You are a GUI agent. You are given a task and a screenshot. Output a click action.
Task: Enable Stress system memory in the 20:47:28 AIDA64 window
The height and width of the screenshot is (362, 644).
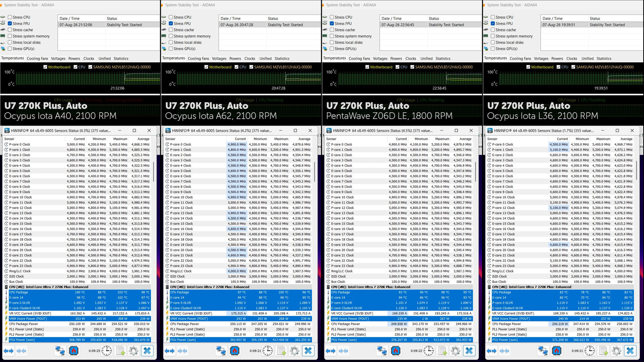[x=171, y=36]
